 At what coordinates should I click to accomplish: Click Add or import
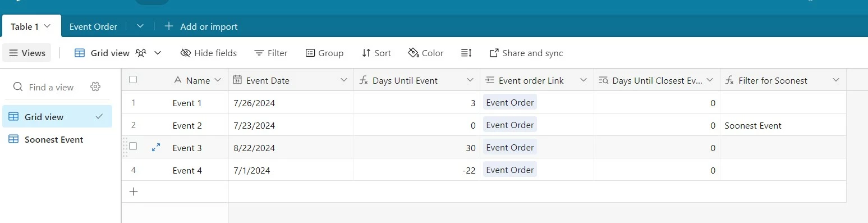coord(201,26)
